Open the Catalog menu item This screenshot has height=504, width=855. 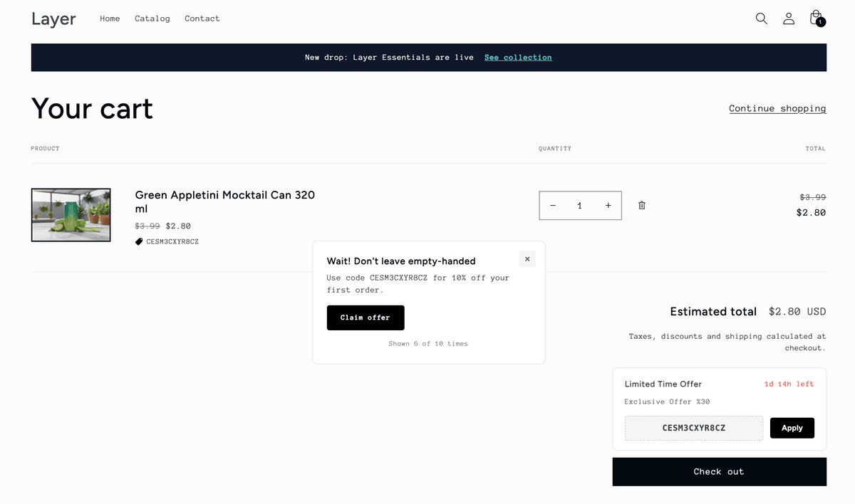pos(152,19)
